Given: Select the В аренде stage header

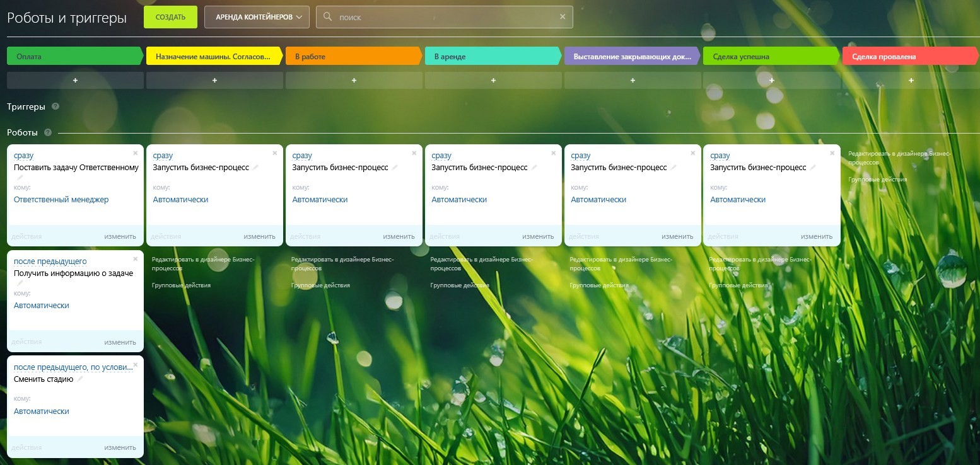Looking at the screenshot, I should tap(493, 56).
